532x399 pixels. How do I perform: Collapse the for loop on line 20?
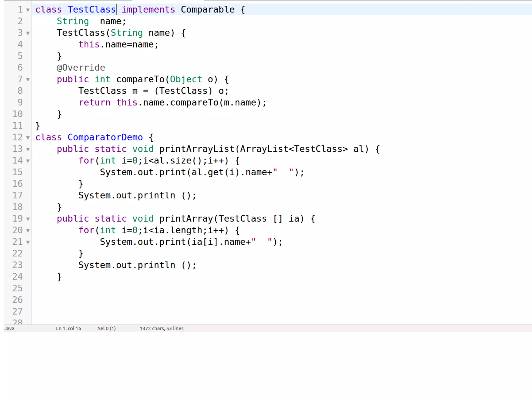[x=28, y=231]
